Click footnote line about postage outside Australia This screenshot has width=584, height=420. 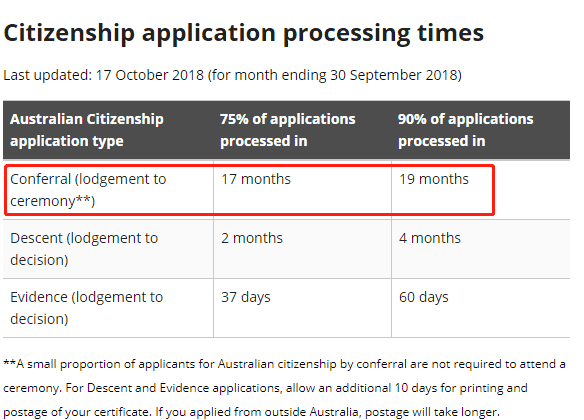click(251, 412)
